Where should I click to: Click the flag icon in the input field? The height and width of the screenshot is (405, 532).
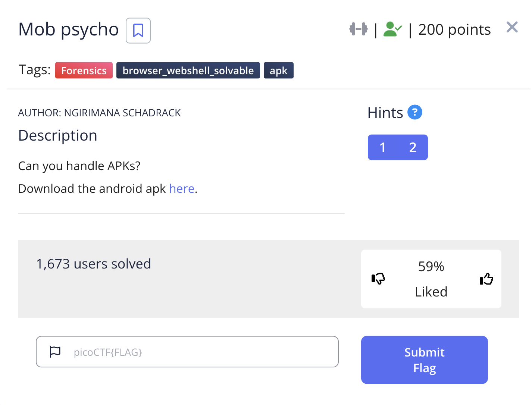pyautogui.click(x=55, y=352)
